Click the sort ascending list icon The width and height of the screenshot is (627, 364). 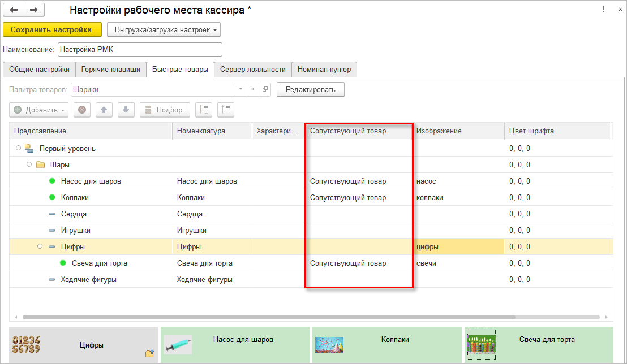(x=204, y=110)
